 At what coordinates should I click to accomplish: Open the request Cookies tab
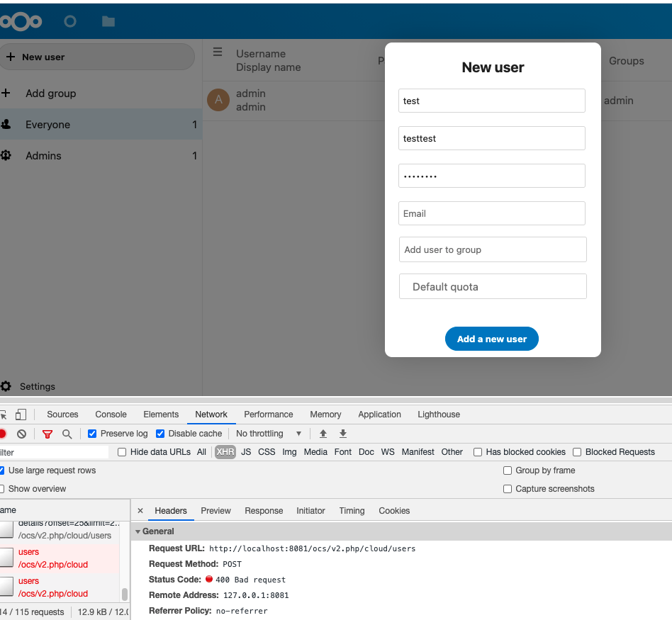(x=394, y=511)
